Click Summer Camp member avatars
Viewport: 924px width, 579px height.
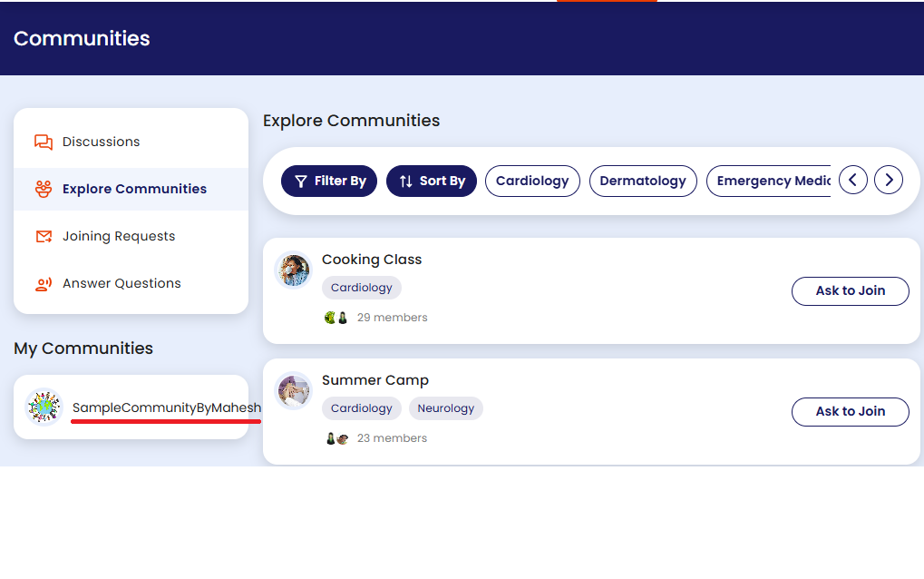pos(336,438)
